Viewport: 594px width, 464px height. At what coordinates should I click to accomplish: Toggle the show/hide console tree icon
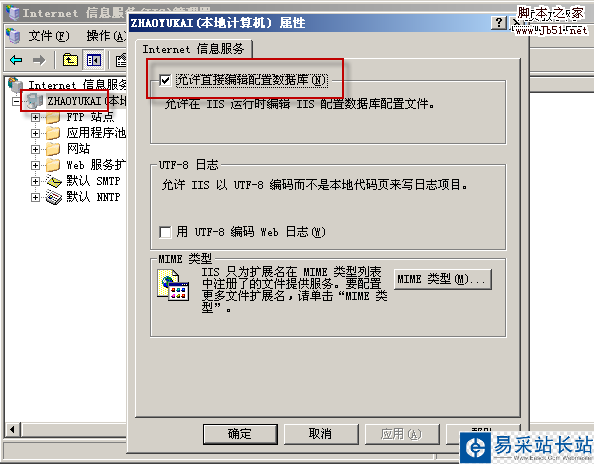94,60
